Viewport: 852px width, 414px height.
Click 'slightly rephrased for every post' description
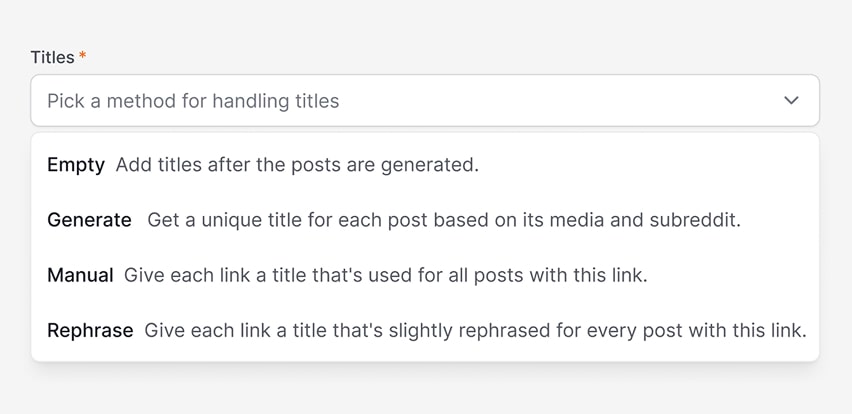coord(475,330)
